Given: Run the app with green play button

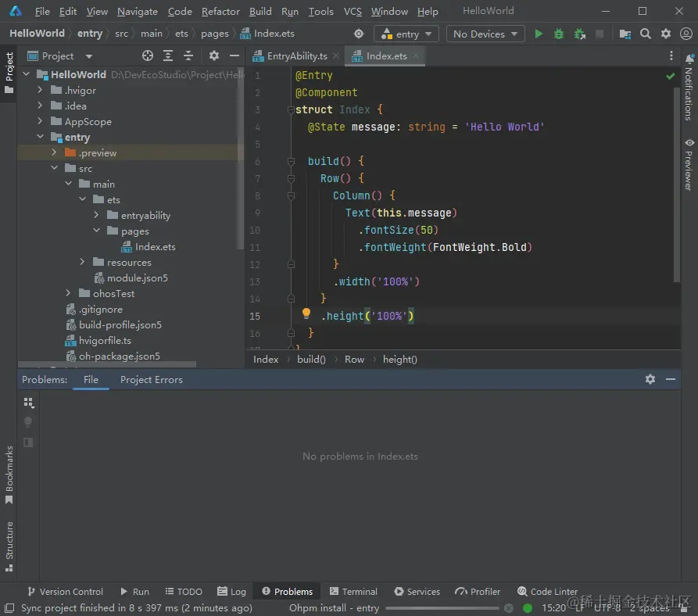Looking at the screenshot, I should pyautogui.click(x=539, y=34).
